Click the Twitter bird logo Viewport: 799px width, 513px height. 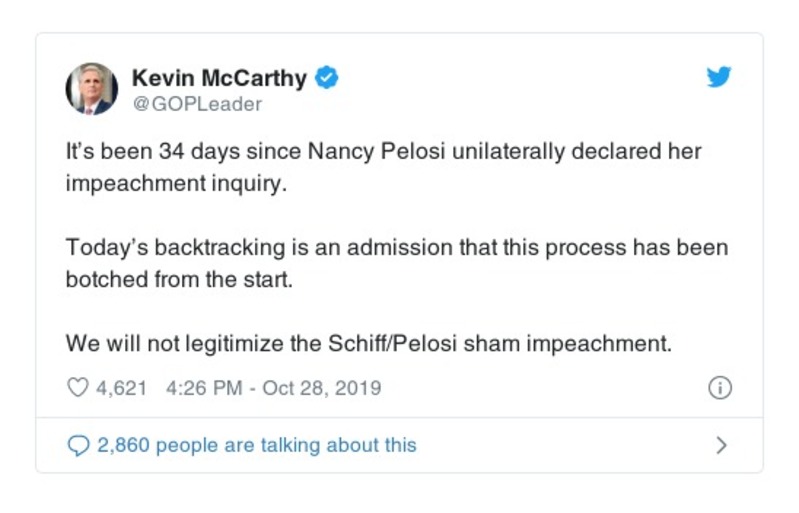(x=718, y=78)
